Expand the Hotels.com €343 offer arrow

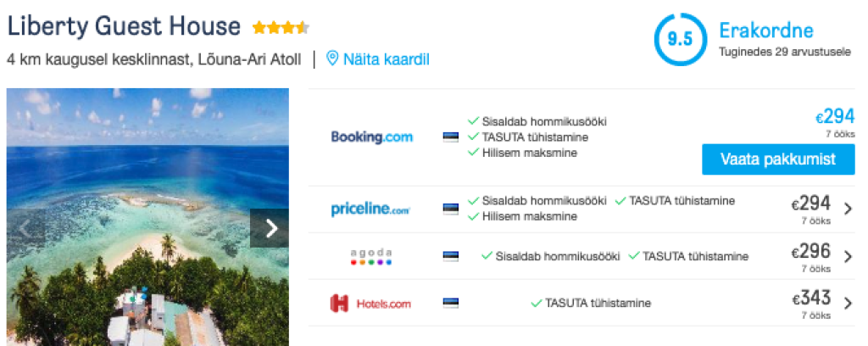tap(848, 302)
